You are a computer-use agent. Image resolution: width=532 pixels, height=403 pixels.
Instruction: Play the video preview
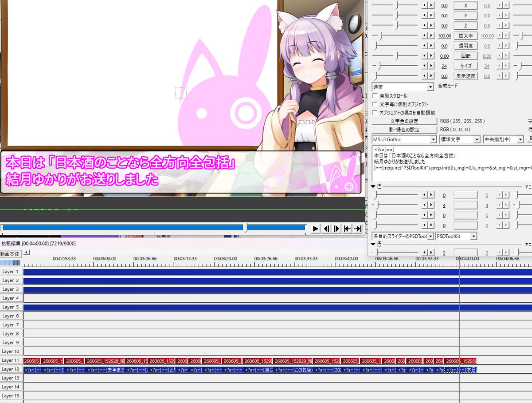coord(315,229)
